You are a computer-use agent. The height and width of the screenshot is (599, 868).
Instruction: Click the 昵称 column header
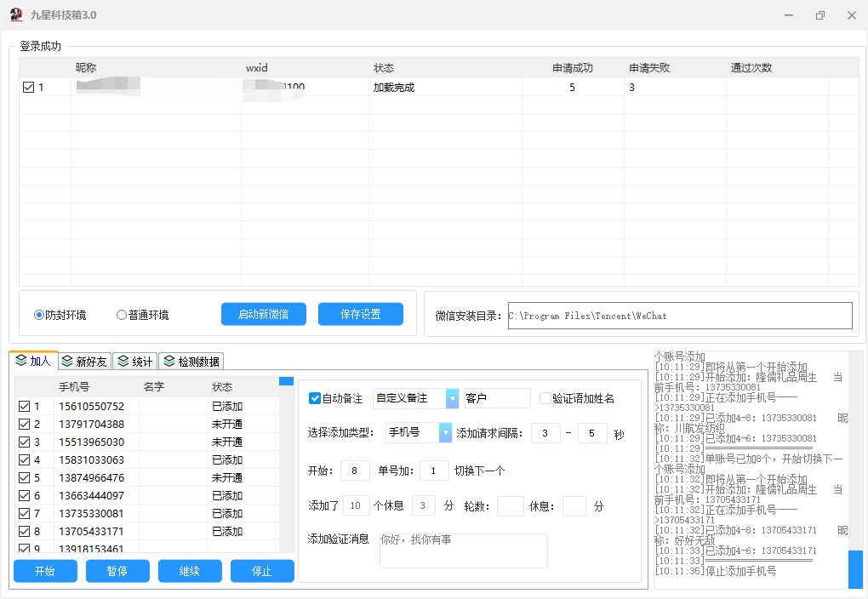point(86,67)
